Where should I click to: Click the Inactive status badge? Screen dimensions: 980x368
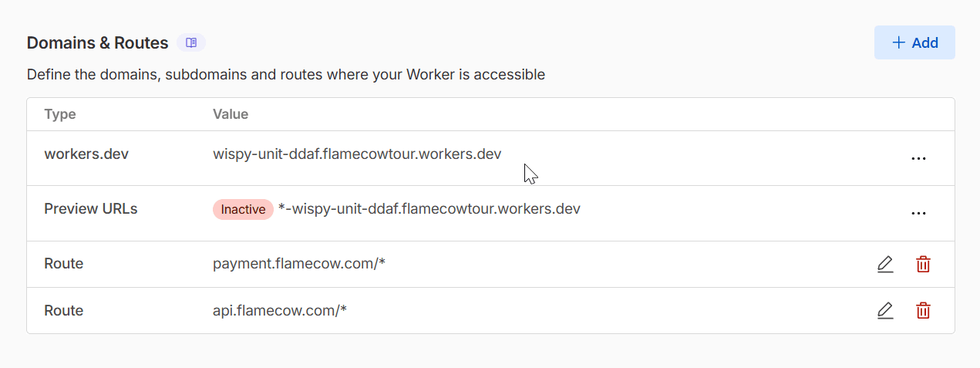(243, 209)
